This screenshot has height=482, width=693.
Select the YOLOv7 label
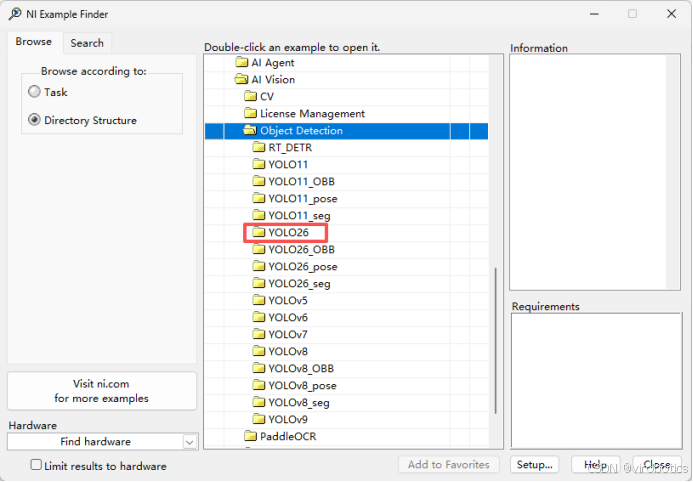click(x=288, y=334)
